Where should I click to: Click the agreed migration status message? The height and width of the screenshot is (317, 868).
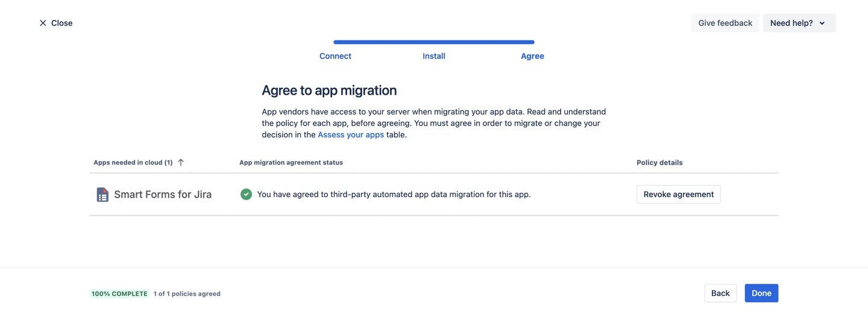point(394,195)
